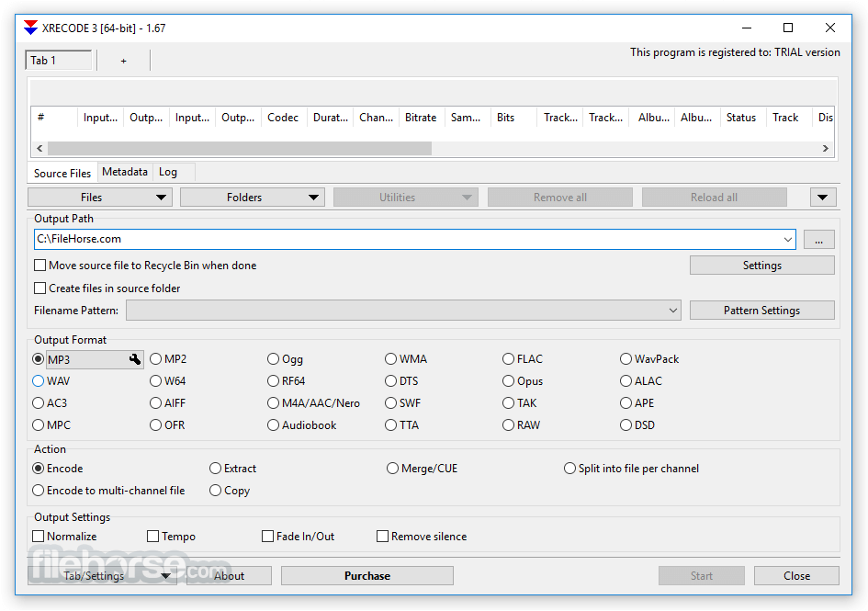Open the Tab/Settings dropdown
Image resolution: width=868 pixels, height=611 pixels.
click(102, 575)
